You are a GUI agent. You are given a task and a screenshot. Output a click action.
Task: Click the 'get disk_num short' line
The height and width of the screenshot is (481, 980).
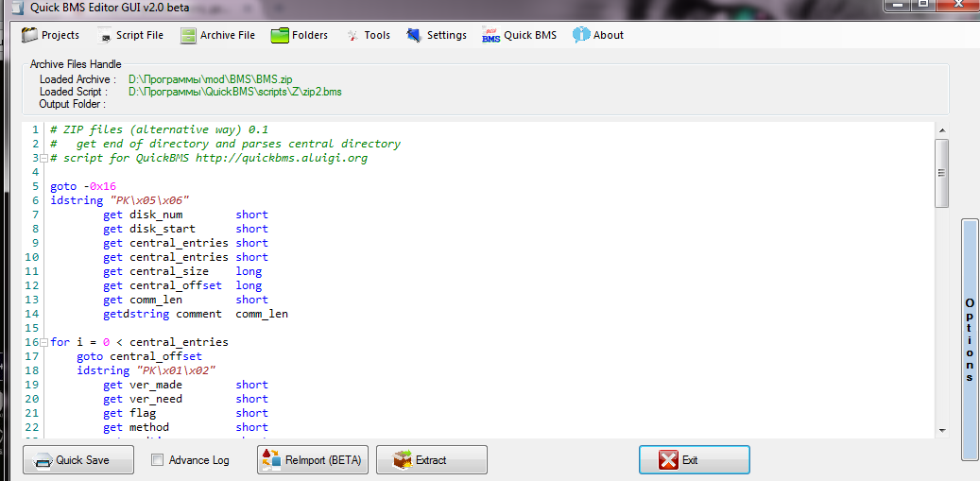[x=185, y=215]
